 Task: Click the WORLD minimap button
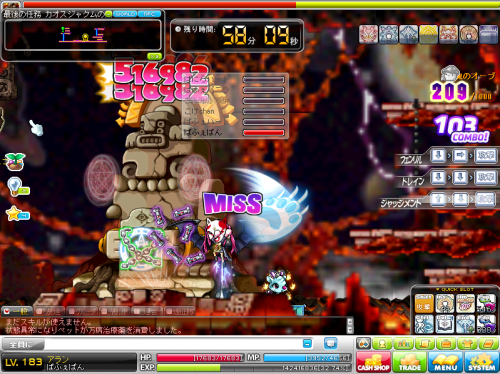[x=125, y=14]
